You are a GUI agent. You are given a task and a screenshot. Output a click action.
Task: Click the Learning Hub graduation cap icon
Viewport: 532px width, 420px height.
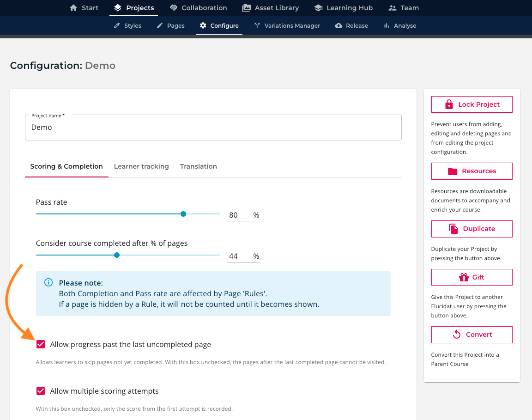pos(318,8)
